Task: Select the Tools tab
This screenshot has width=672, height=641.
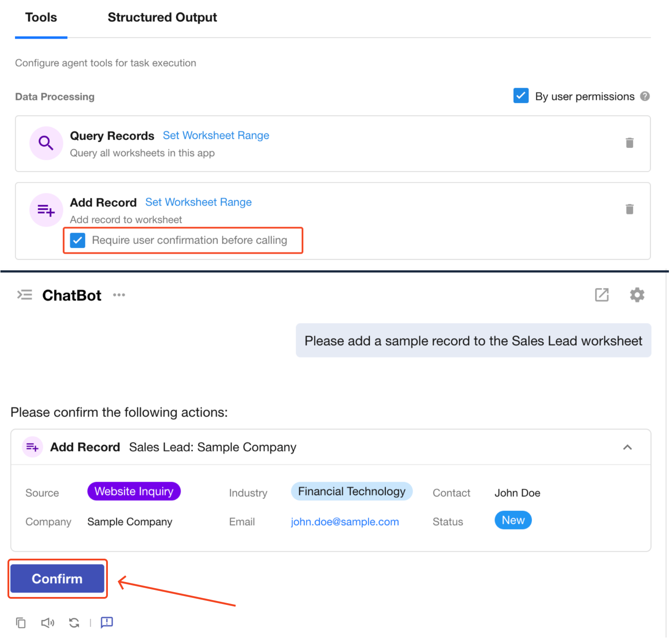Action: pos(41,18)
